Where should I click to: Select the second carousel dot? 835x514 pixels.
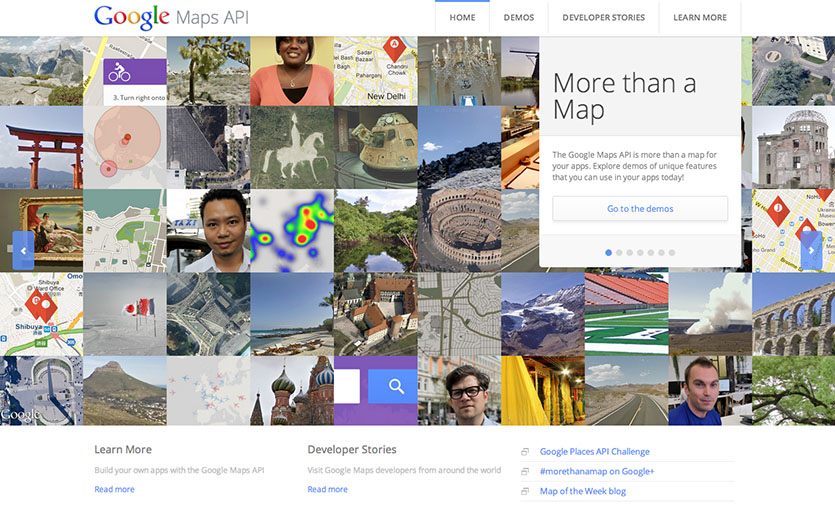pyautogui.click(x=619, y=252)
